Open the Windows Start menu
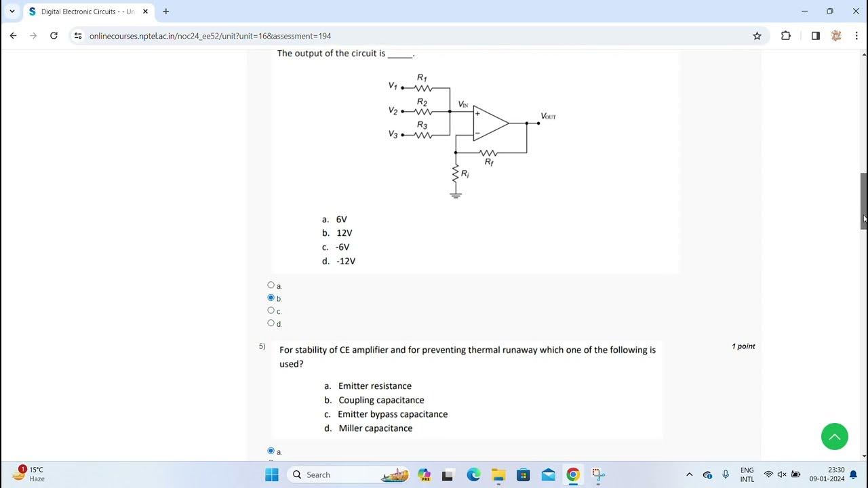The image size is (868, 488). coord(272,474)
